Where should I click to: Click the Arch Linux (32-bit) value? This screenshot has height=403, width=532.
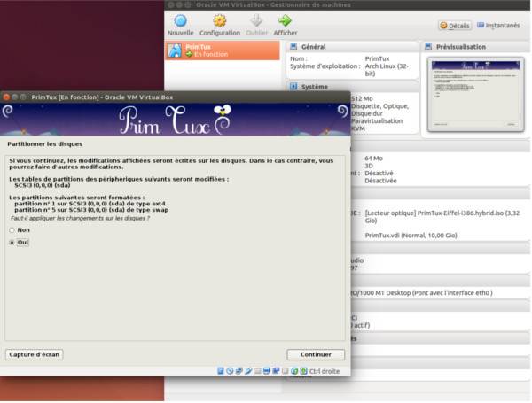pyautogui.click(x=387, y=70)
